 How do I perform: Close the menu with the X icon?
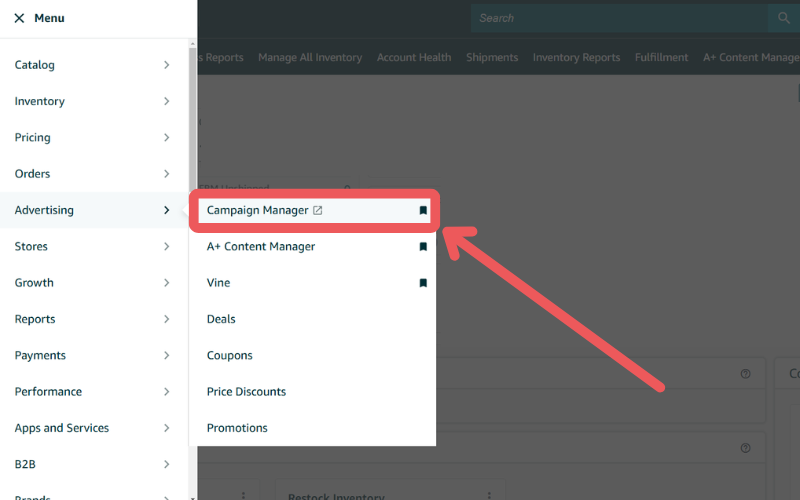point(19,18)
